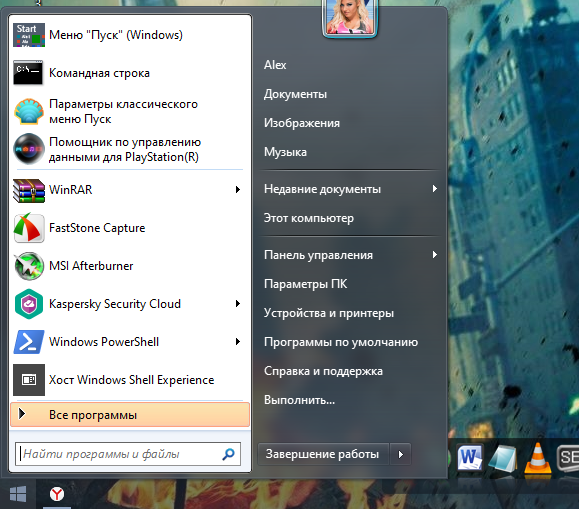Open the Меню "Пуск" (Windows) icon
This screenshot has width=579, height=509.
pyautogui.click(x=29, y=35)
